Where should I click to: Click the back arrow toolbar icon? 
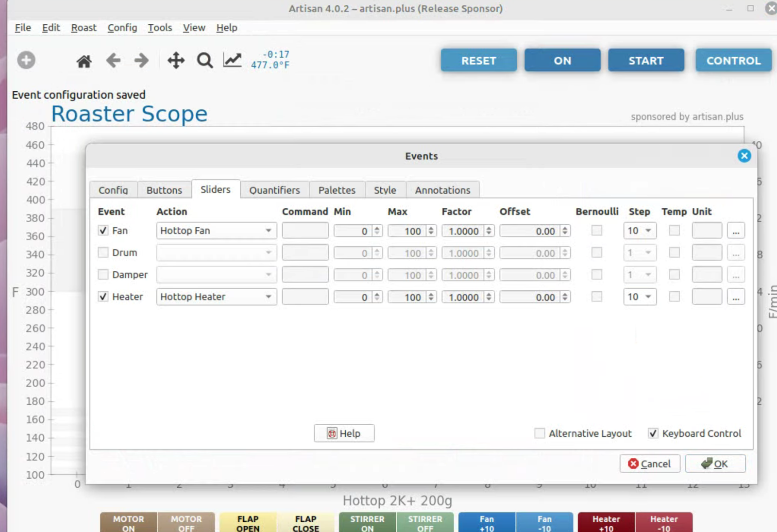113,61
